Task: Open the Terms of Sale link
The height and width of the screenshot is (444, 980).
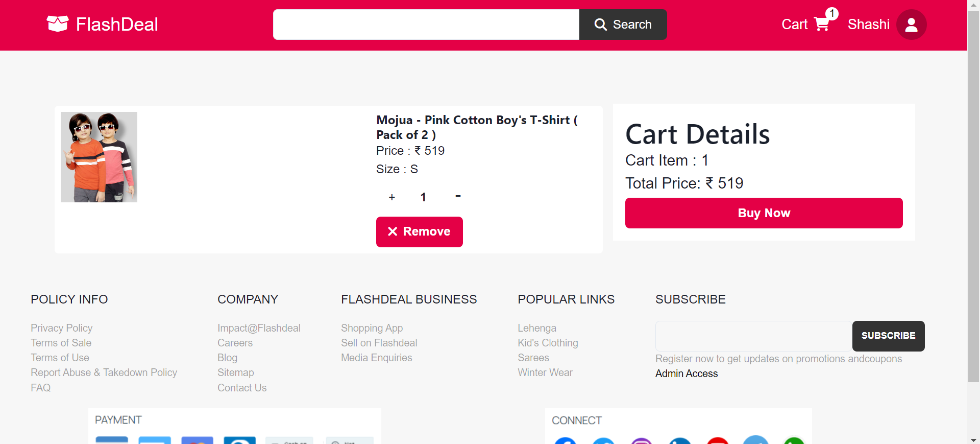Action: click(x=61, y=343)
